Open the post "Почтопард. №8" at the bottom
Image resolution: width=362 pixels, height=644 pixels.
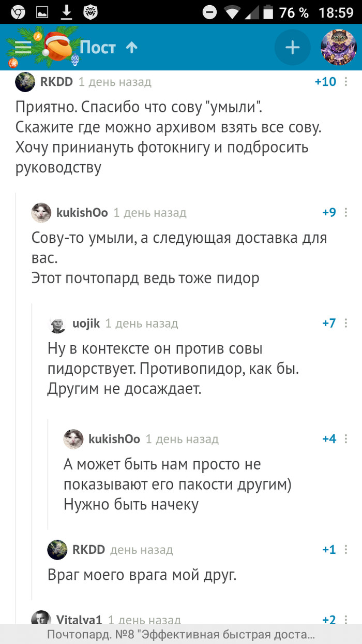point(181,633)
